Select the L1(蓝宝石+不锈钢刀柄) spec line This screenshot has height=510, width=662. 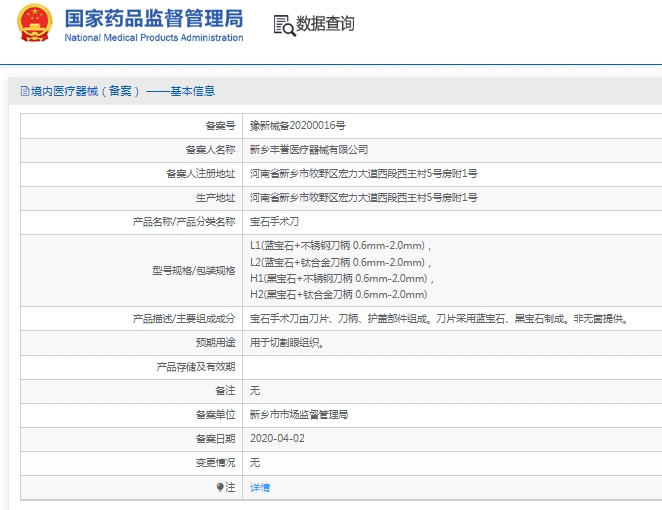(x=340, y=246)
